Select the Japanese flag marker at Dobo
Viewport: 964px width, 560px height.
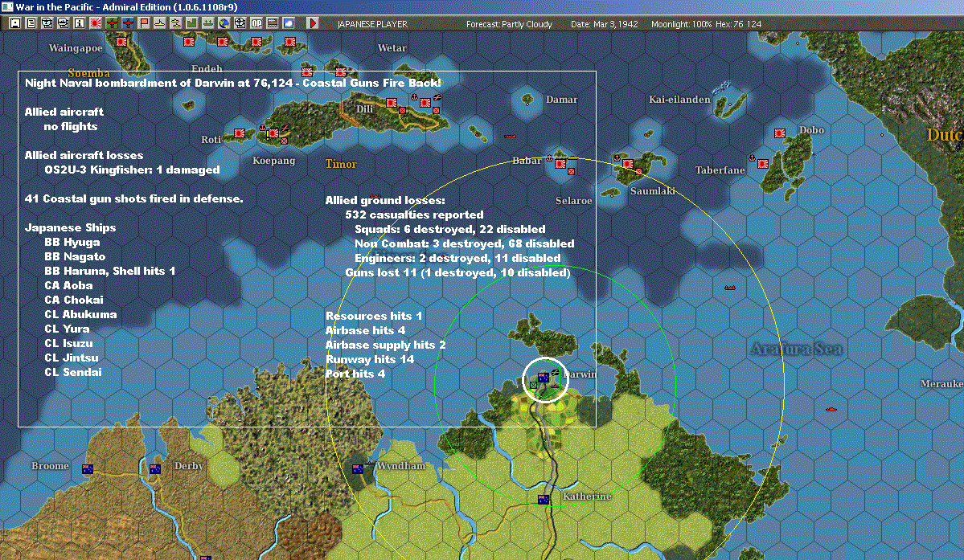[780, 133]
